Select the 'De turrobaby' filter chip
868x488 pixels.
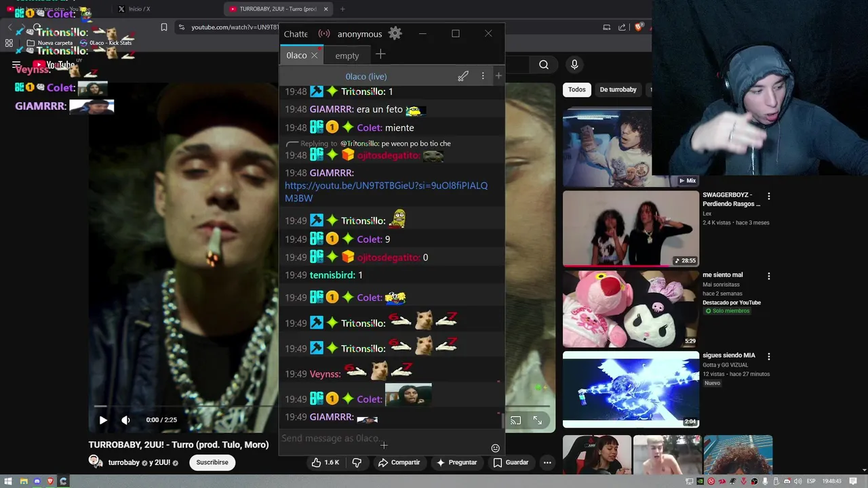[x=618, y=89]
